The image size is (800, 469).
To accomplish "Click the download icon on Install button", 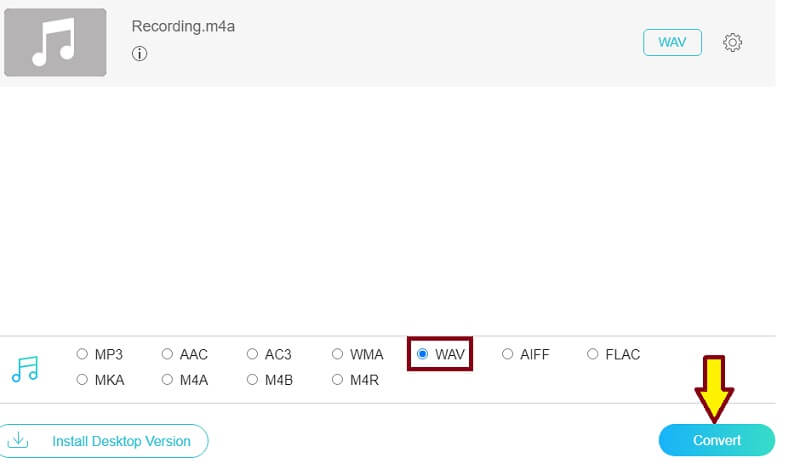I will coord(18,440).
